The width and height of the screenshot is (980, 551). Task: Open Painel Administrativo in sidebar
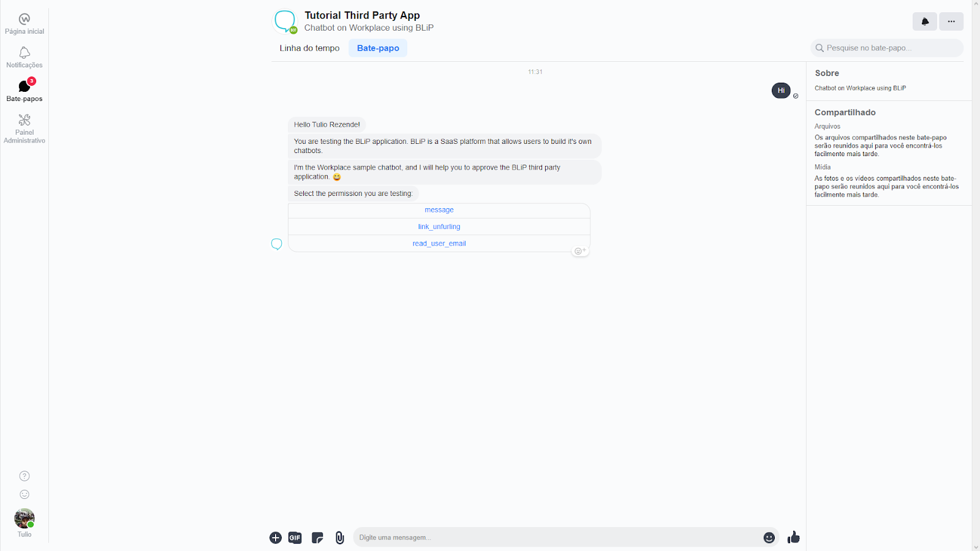pyautogui.click(x=24, y=129)
